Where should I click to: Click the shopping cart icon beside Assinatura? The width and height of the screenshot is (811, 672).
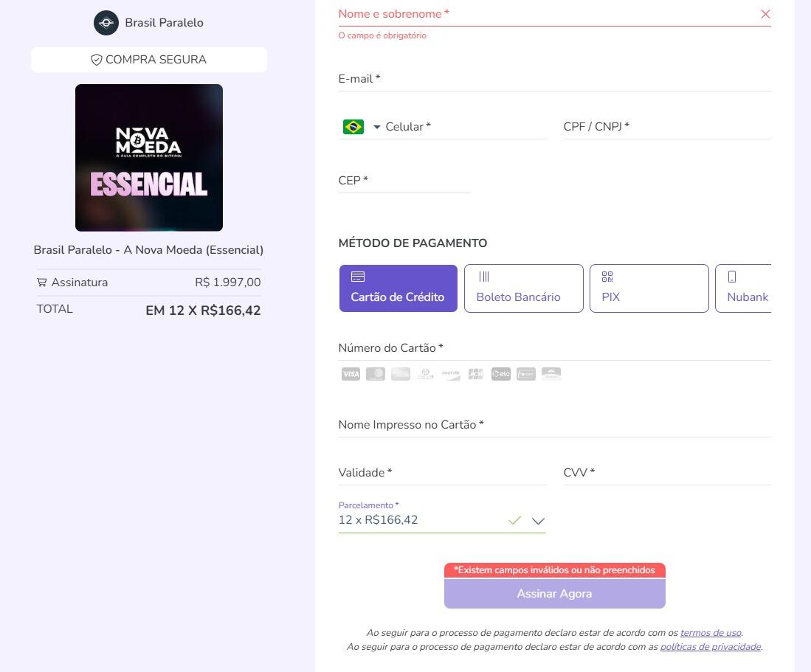click(42, 283)
